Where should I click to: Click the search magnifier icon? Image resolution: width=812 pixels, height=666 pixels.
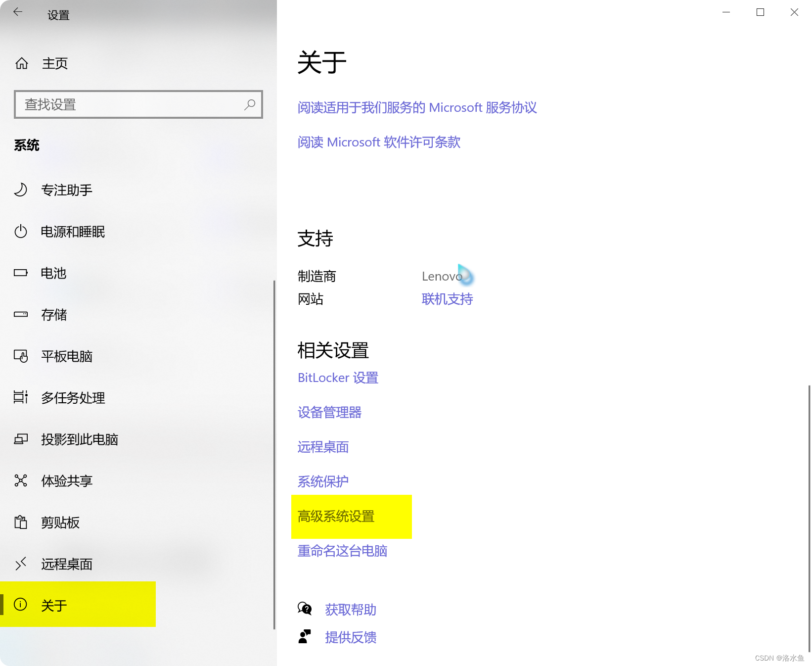coord(250,104)
